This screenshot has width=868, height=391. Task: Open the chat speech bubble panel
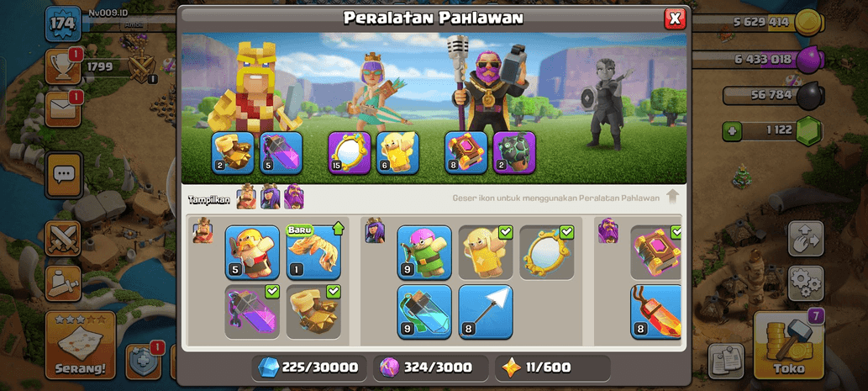tap(64, 175)
